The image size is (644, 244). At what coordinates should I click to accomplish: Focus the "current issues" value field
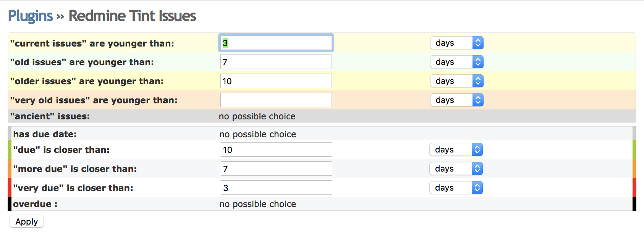(x=276, y=43)
